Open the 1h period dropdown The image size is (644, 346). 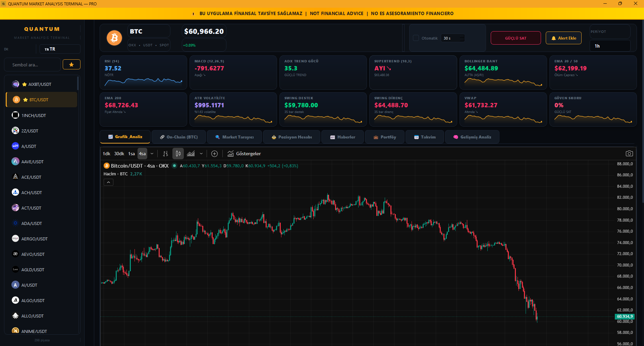[x=610, y=46]
